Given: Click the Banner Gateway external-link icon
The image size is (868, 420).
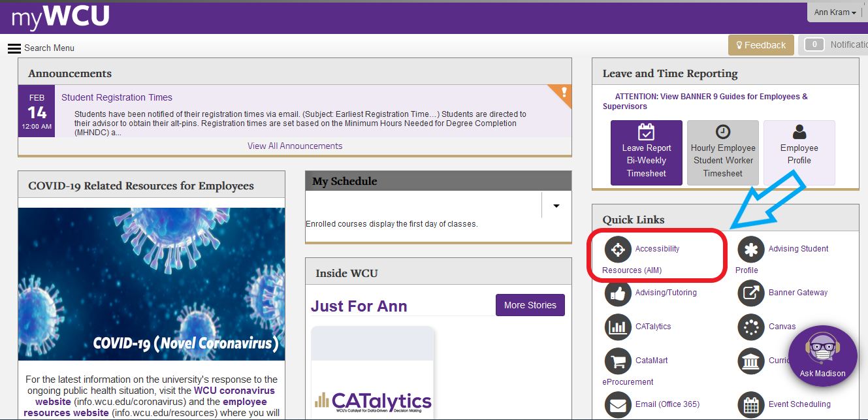Looking at the screenshot, I should pyautogui.click(x=751, y=293).
